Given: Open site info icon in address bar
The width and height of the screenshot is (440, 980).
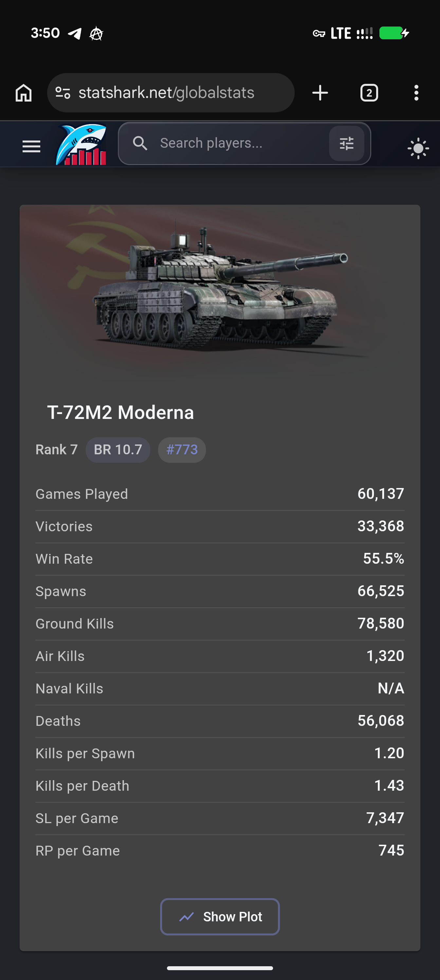Looking at the screenshot, I should tap(63, 93).
